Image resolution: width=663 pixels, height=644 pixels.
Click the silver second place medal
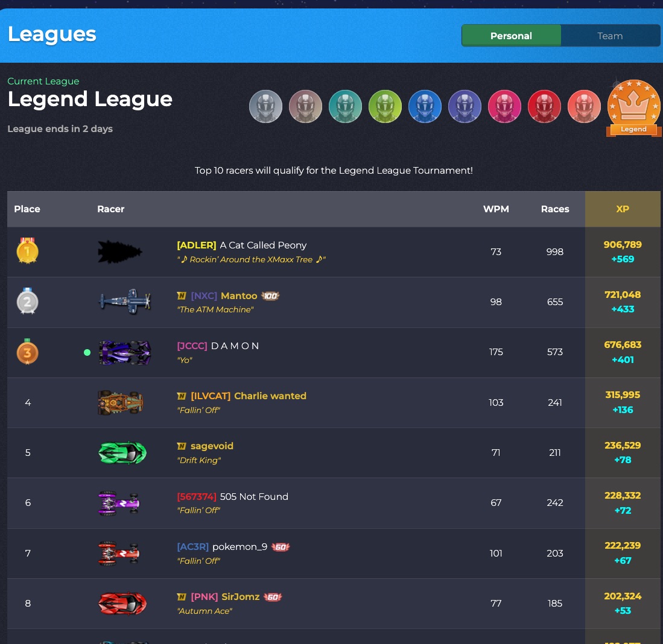click(x=28, y=301)
